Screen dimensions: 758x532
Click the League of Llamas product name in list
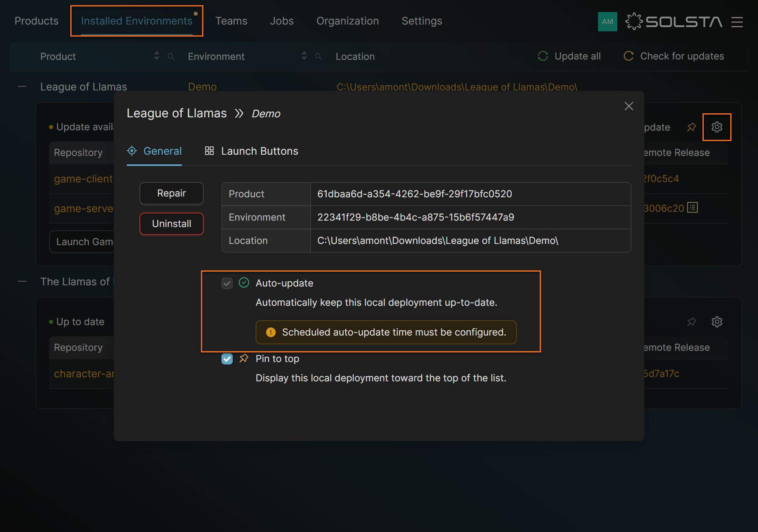tap(84, 87)
